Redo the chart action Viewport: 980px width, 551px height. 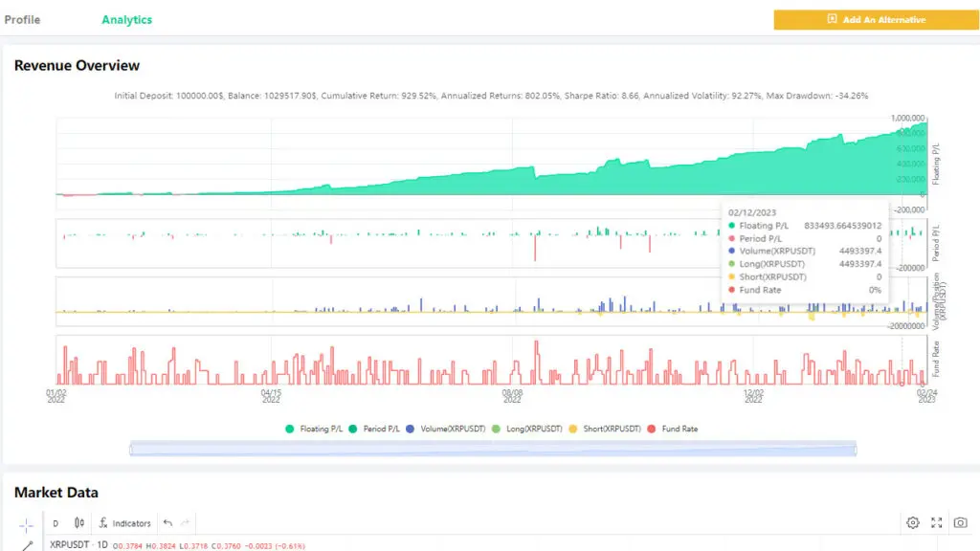[x=186, y=523]
